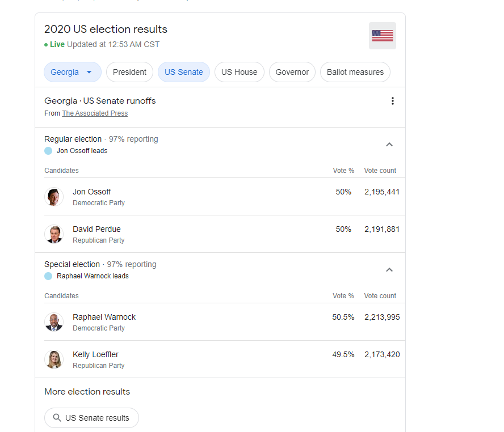Open The Associated Press source link
The height and width of the screenshot is (432, 504).
(x=95, y=113)
